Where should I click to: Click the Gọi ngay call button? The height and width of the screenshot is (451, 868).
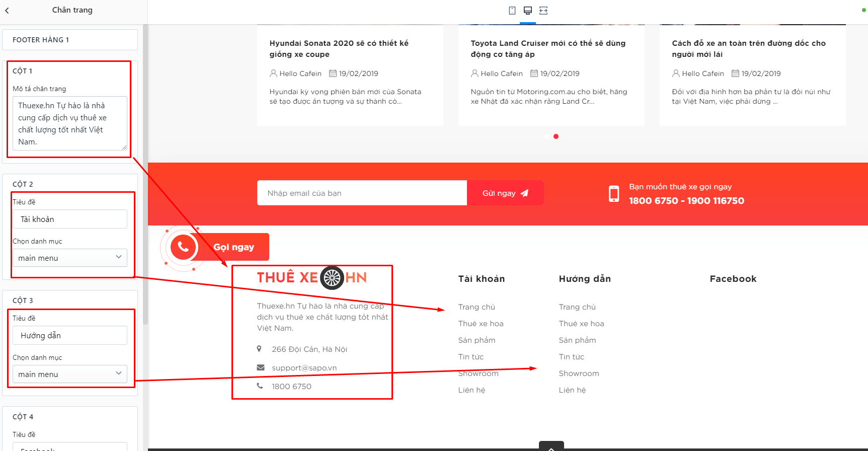click(x=233, y=247)
